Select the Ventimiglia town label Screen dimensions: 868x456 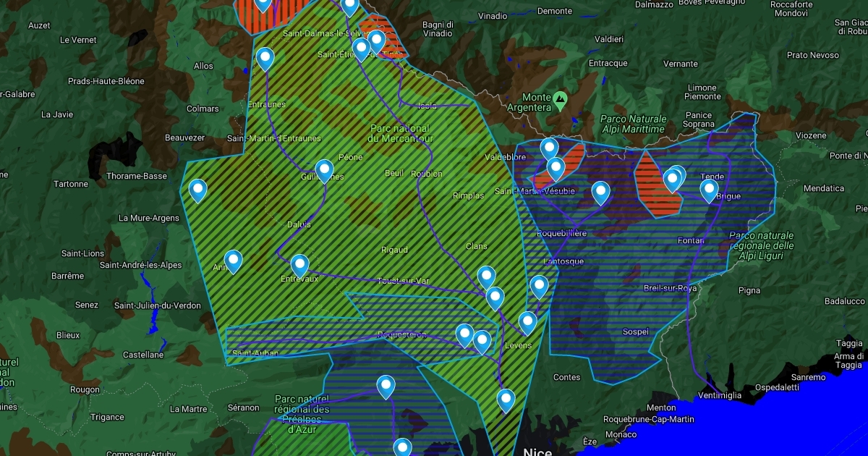coord(719,395)
